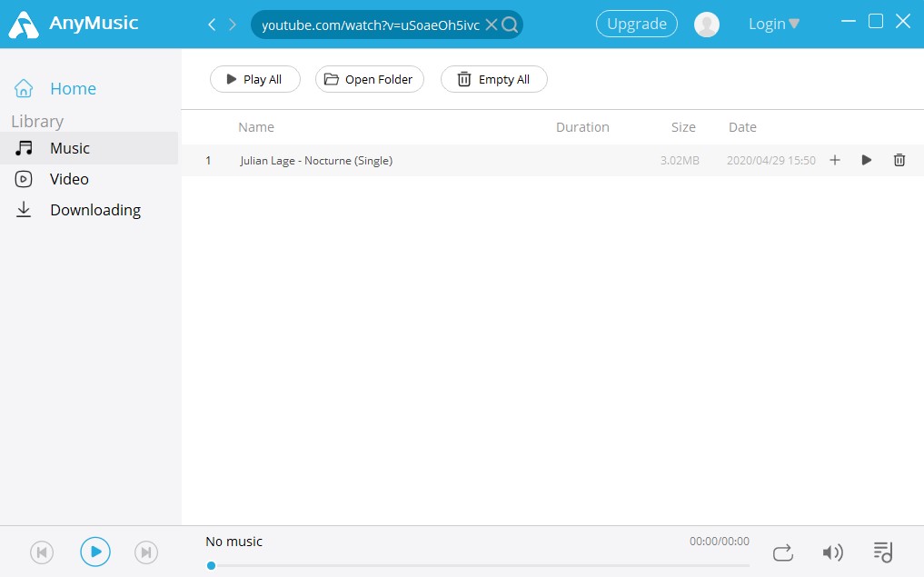Click the 00:00/00:00 time display

[x=720, y=541]
